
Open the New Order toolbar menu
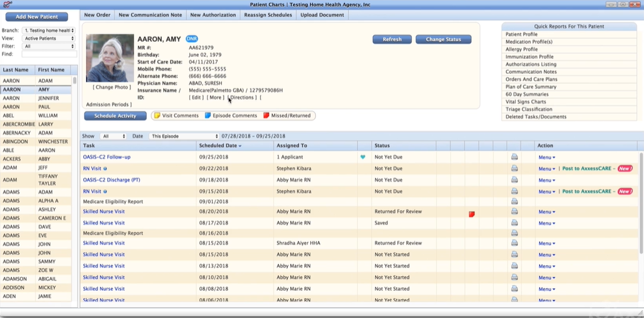click(x=97, y=15)
